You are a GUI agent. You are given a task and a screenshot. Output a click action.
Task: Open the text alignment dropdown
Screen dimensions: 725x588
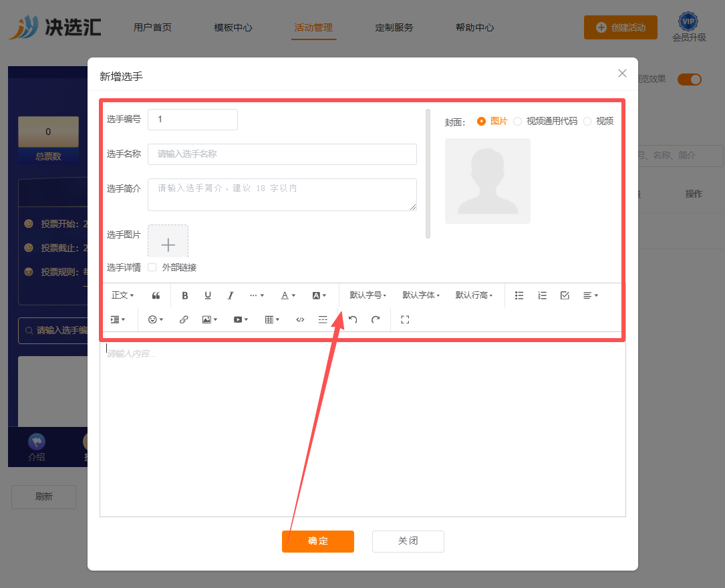pos(591,295)
